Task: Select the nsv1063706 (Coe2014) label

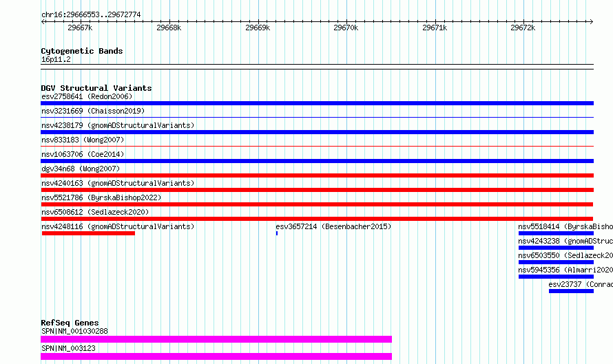Action: coord(83,154)
